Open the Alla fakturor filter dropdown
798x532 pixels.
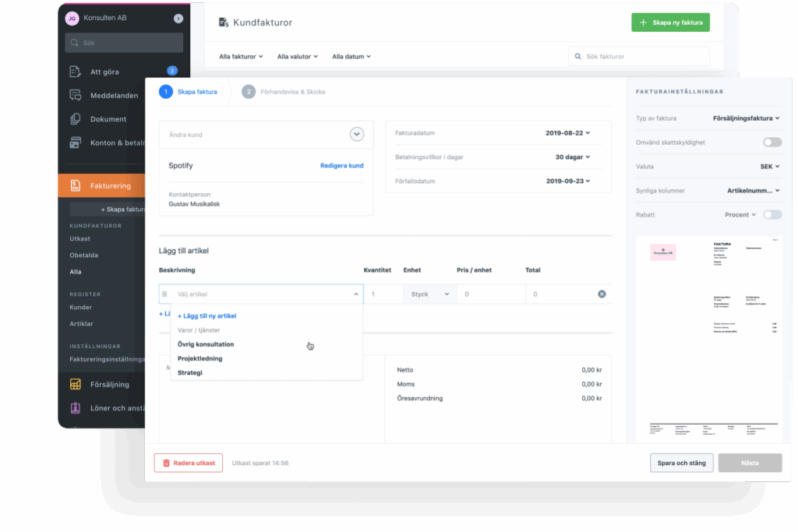coord(241,56)
